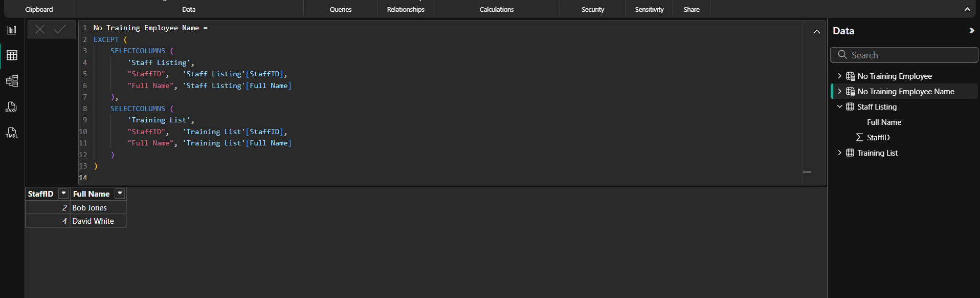
Task: Select the Training List table
Action: point(877,153)
